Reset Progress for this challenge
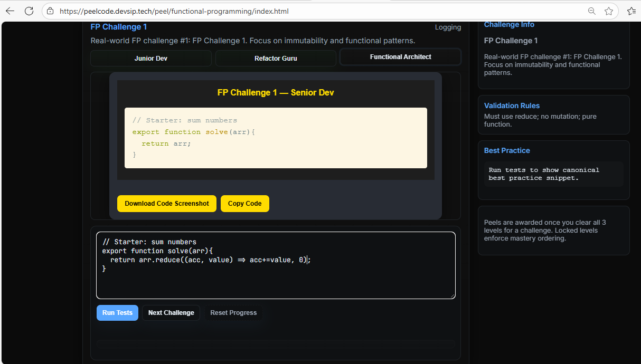Screen dimensions: 641x364 pos(233,312)
